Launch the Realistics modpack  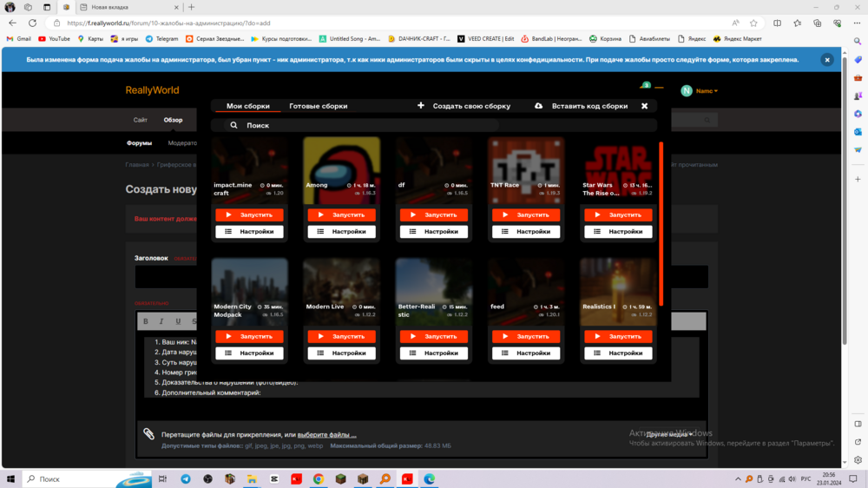click(x=618, y=336)
